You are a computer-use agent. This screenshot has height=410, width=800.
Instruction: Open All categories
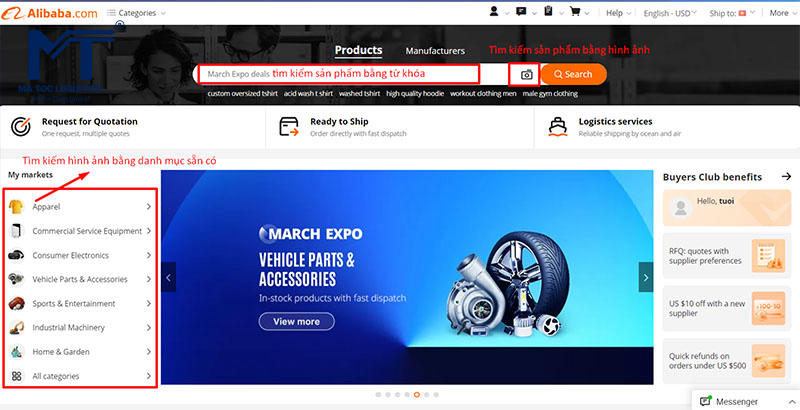tap(56, 376)
